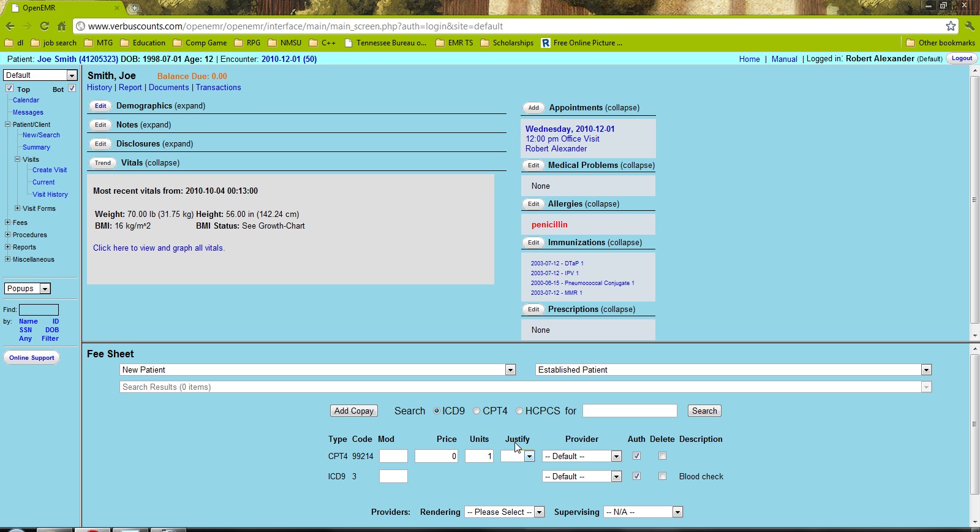Image resolution: width=980 pixels, height=532 pixels.
Task: Click the browser home icon
Action: 61,26
